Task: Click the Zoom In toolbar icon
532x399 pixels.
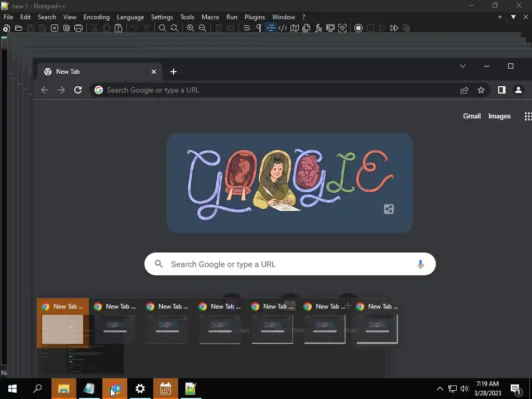Action: (x=190, y=28)
